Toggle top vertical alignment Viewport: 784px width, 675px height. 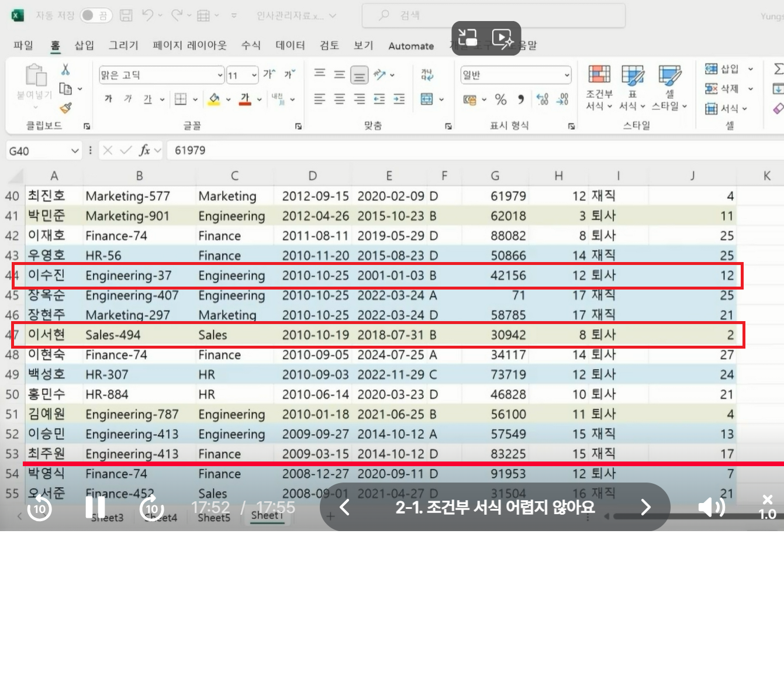[x=320, y=74]
